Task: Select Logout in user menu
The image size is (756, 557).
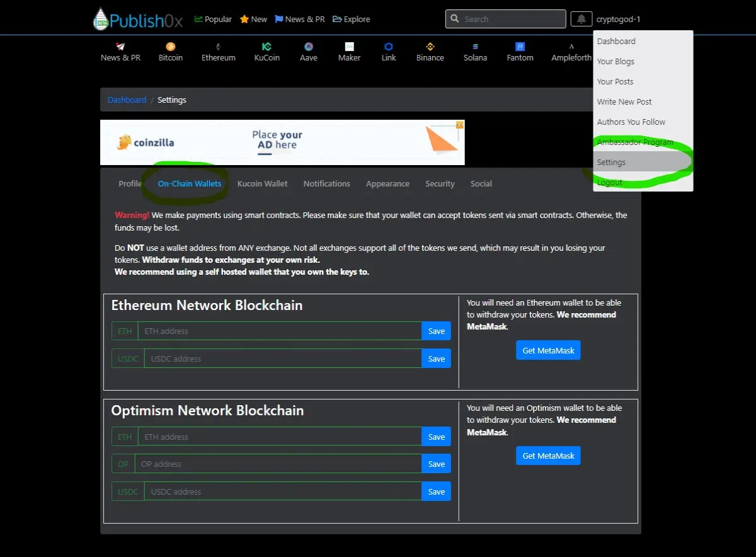Action: pos(643,182)
